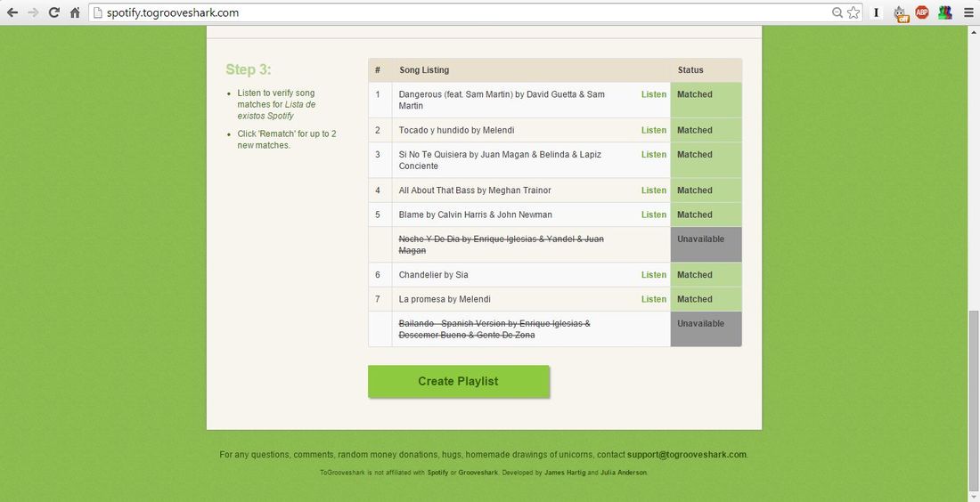This screenshot has width=980, height=502.
Task: Select the Blame by Calvin Harris title
Action: click(x=476, y=215)
